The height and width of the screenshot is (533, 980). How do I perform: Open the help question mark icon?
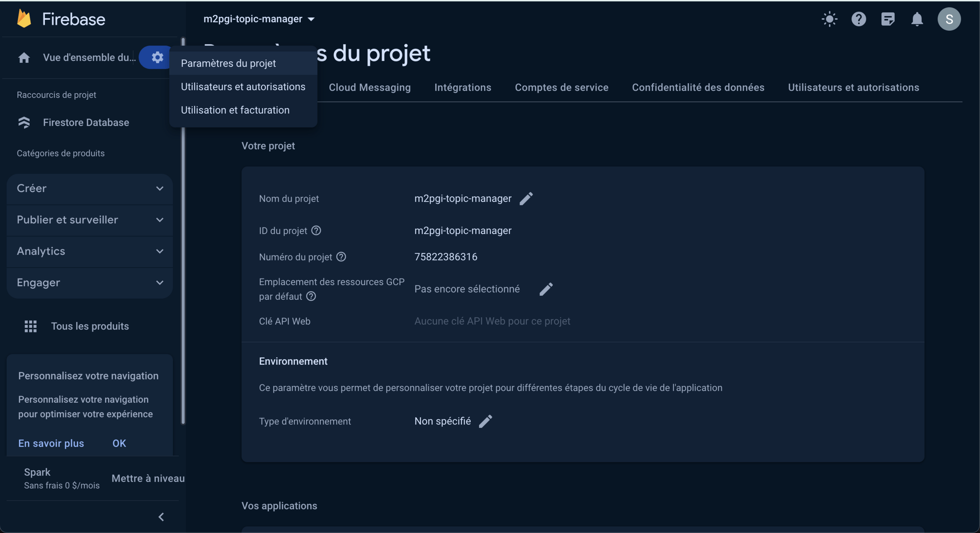(x=858, y=19)
